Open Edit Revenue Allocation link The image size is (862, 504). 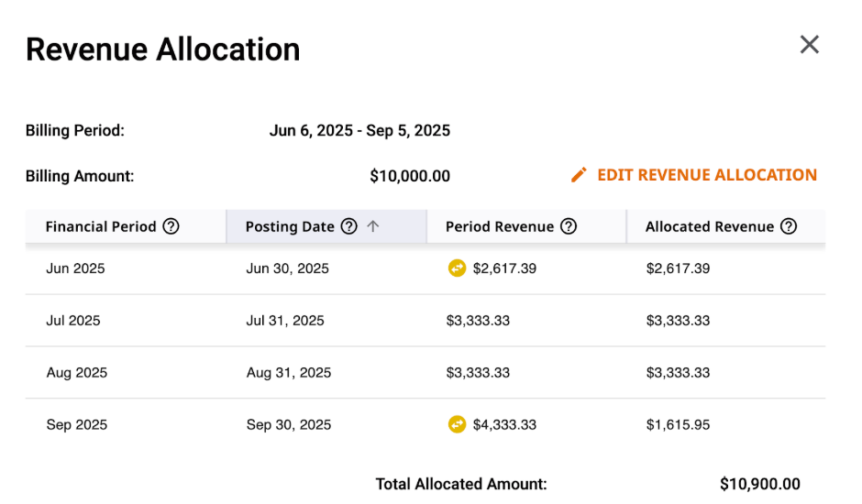coord(707,175)
